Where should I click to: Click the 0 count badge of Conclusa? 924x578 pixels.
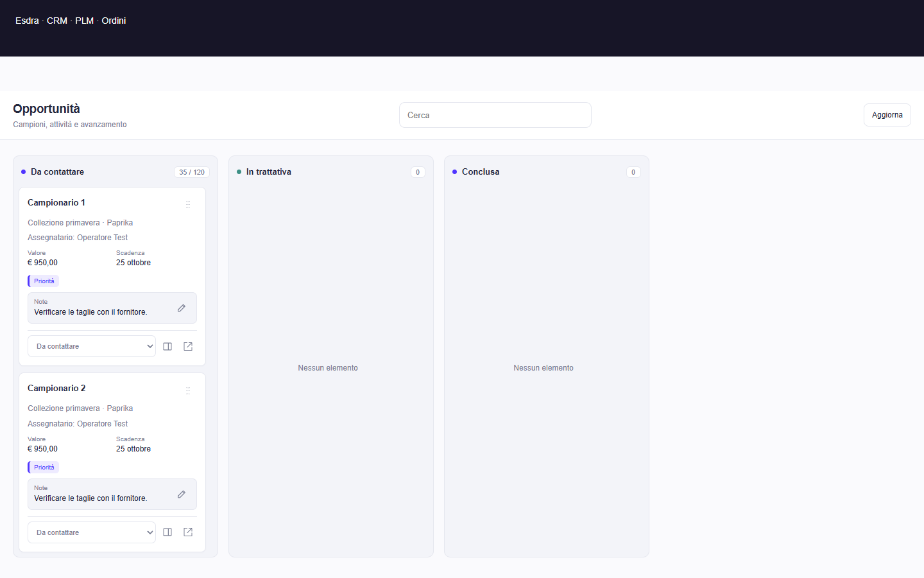coord(633,172)
